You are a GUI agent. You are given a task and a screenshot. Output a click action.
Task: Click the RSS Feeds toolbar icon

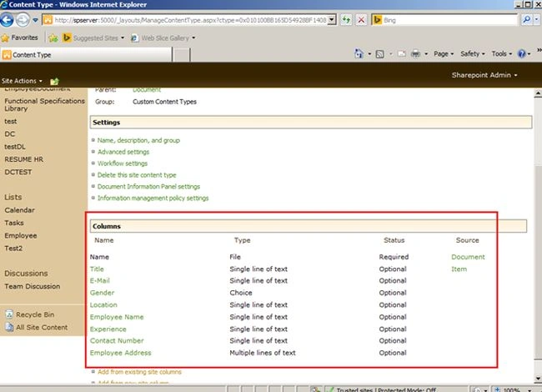[380, 54]
